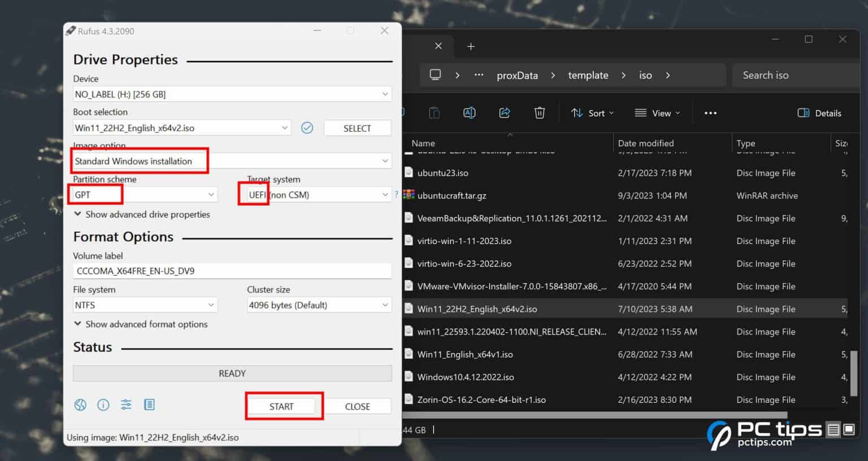Click the Rename icon in Explorer toolbar

[469, 112]
